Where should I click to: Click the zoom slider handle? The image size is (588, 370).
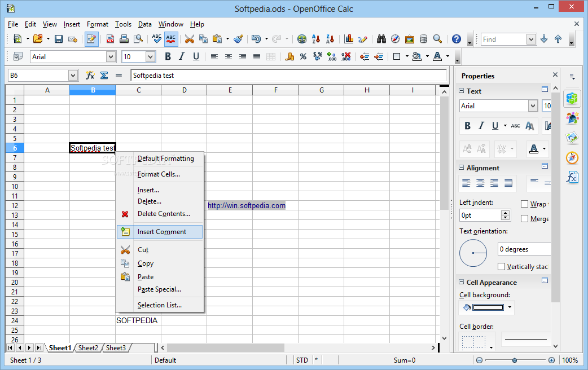(x=515, y=360)
